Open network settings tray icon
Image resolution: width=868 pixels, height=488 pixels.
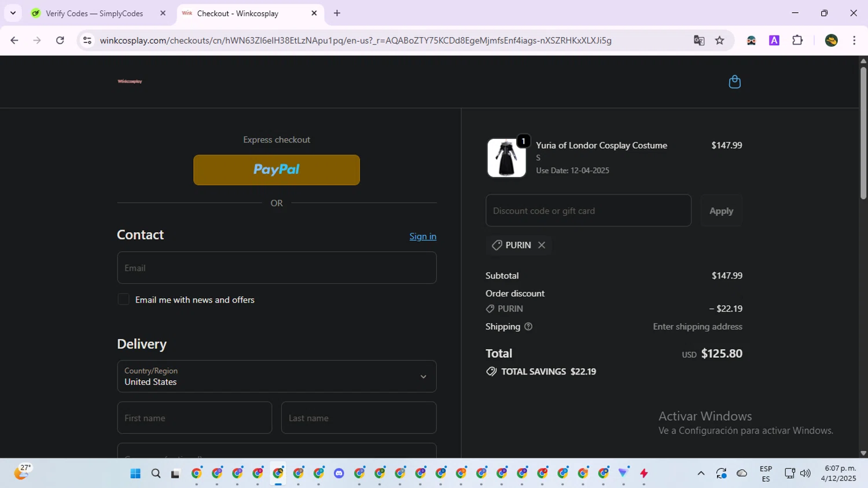(789, 474)
